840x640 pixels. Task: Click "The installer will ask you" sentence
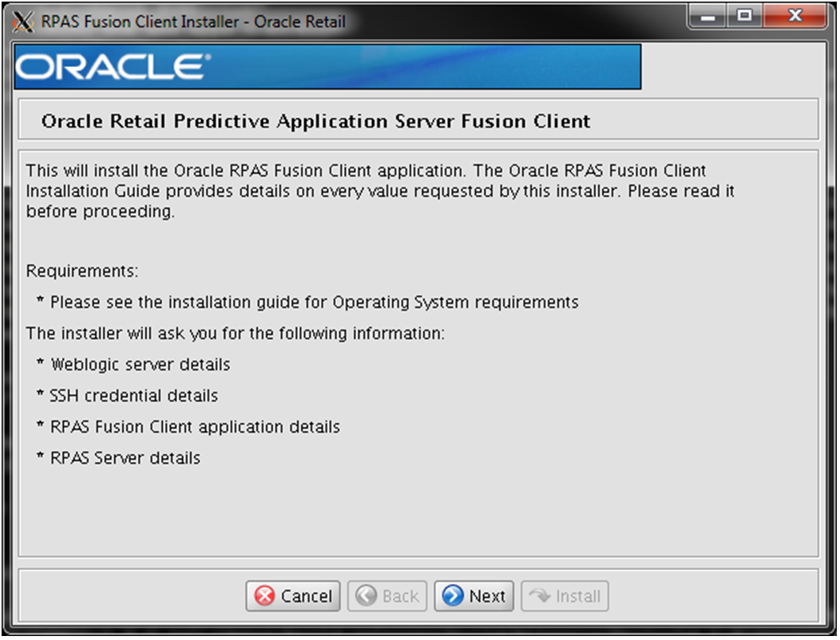point(236,333)
